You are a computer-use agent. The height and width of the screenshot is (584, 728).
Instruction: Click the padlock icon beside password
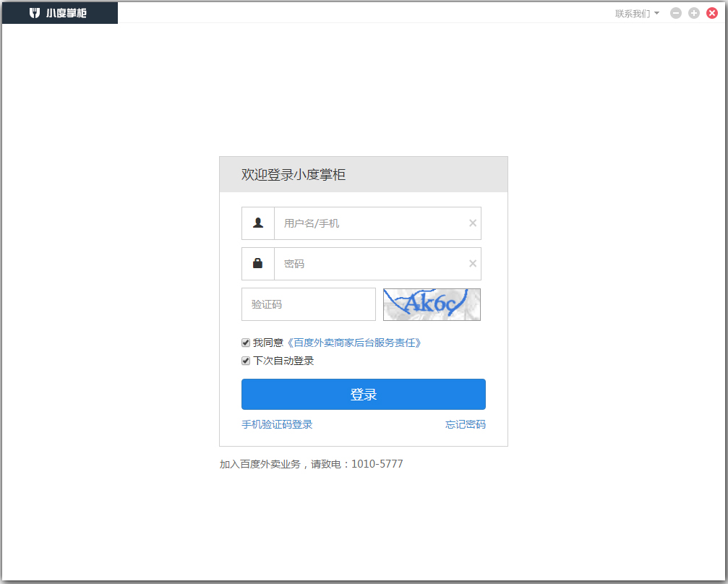point(258,264)
